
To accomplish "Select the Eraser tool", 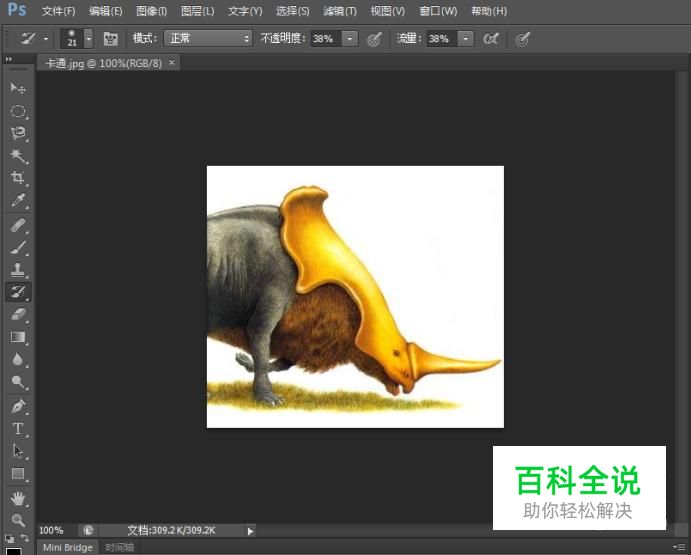I will coord(18,314).
